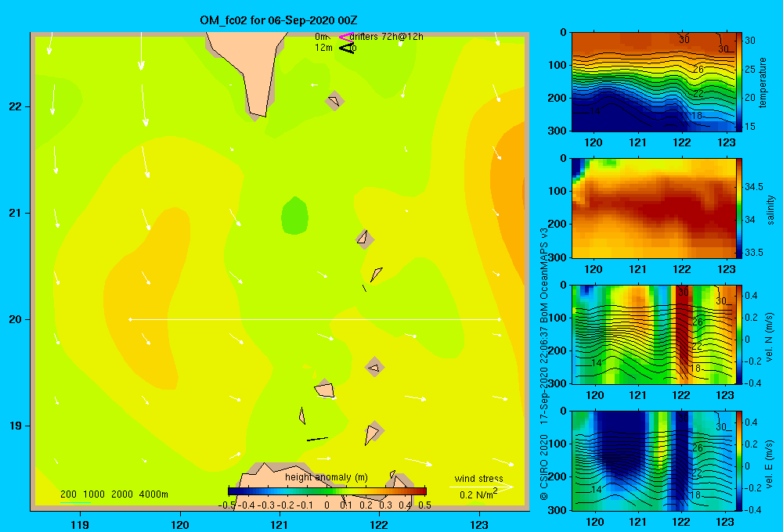This screenshot has width=783, height=532.
Task: Click the magenta 0m drifter marker in legend
Action: [345, 37]
